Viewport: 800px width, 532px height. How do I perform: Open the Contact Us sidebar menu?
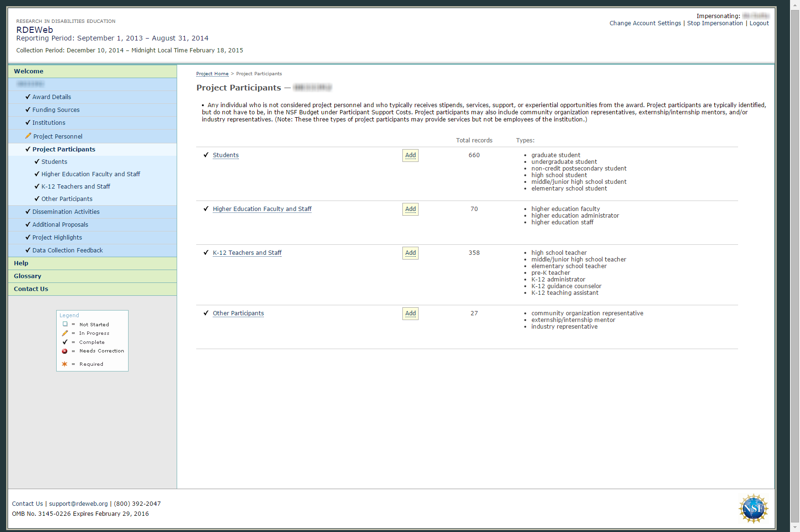click(92, 289)
